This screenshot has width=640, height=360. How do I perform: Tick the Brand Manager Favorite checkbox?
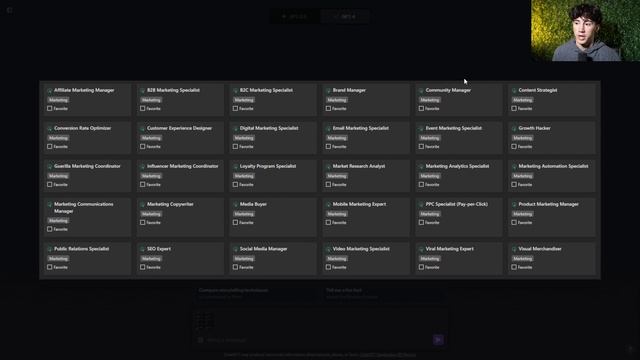click(328, 108)
